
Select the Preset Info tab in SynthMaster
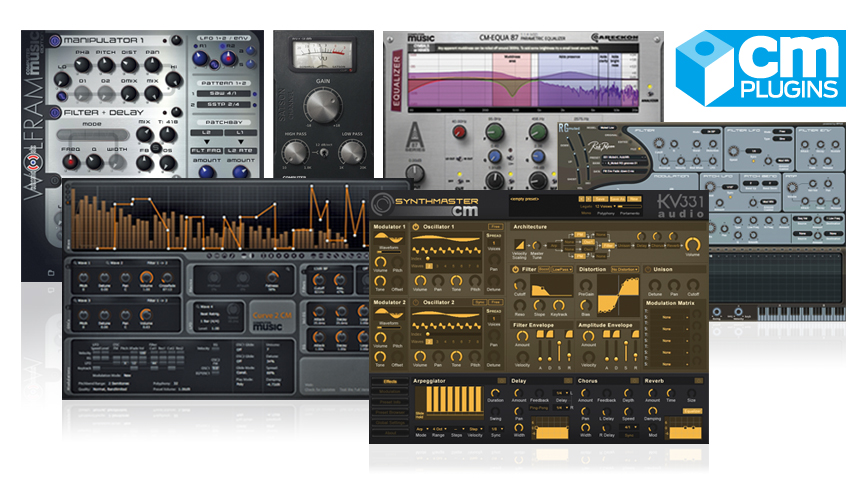pos(390,402)
